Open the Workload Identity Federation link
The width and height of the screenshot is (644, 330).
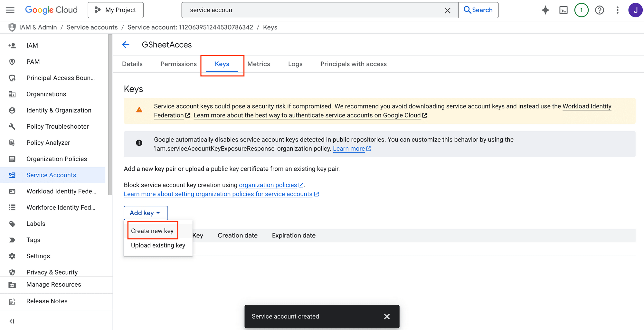[x=587, y=106]
